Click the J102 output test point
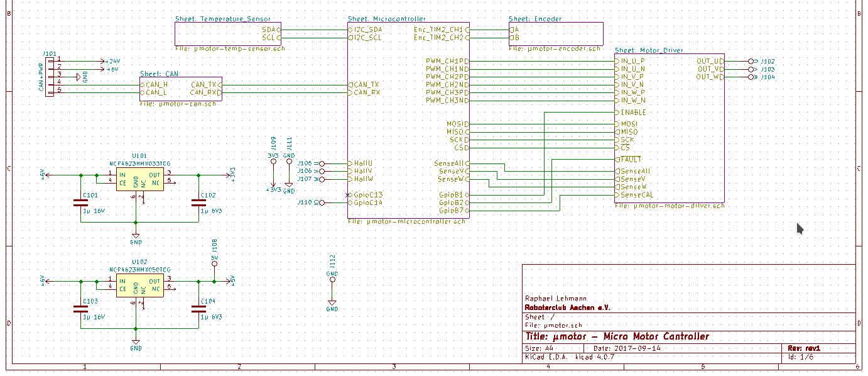Viewport: 868px width, 376px height. coord(750,61)
